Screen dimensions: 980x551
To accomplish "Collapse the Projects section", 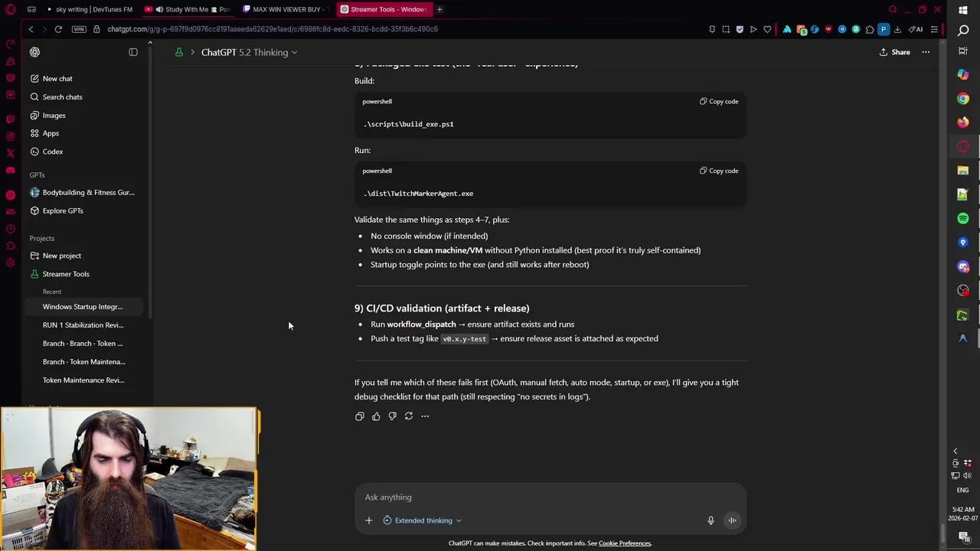I will coord(42,239).
